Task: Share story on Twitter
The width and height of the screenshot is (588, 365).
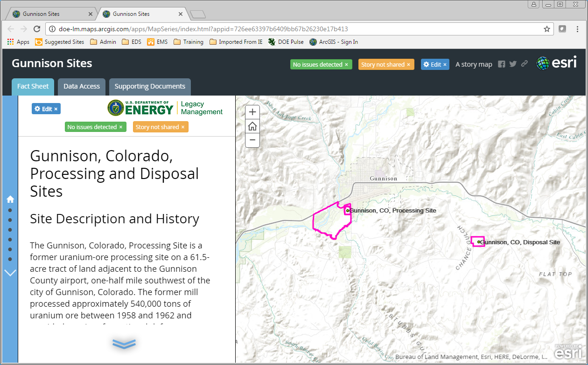Action: click(x=513, y=64)
